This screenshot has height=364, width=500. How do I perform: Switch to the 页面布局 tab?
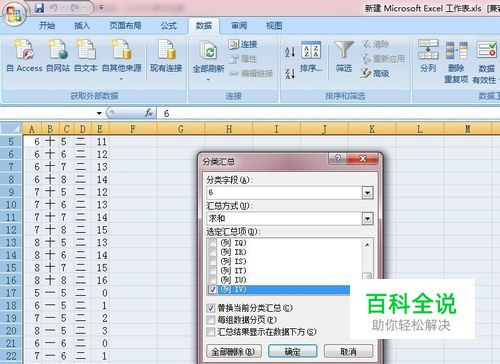[125, 25]
